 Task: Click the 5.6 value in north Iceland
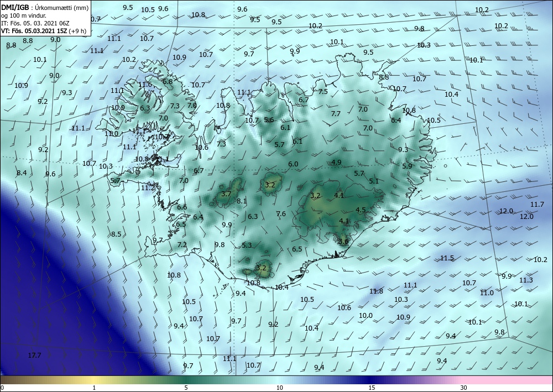click(x=269, y=120)
